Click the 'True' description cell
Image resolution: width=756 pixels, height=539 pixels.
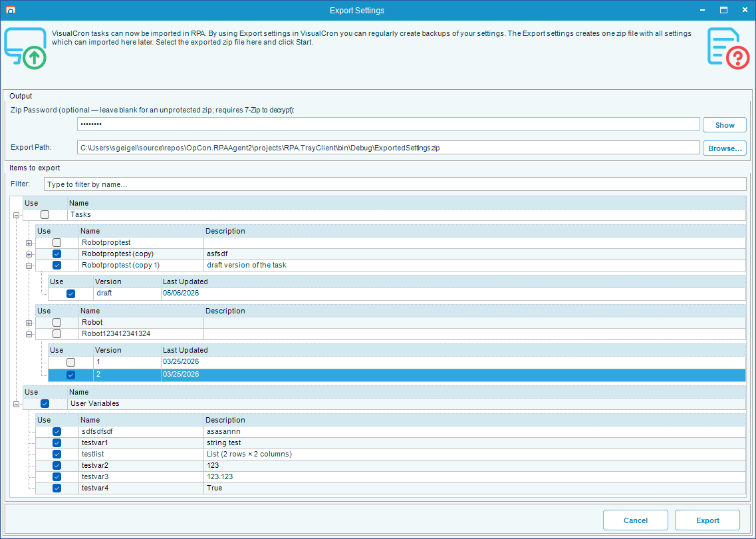(475, 488)
